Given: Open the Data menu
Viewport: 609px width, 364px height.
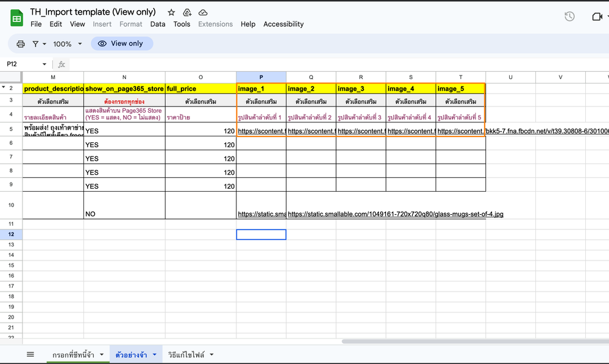Looking at the screenshot, I should pos(158,24).
